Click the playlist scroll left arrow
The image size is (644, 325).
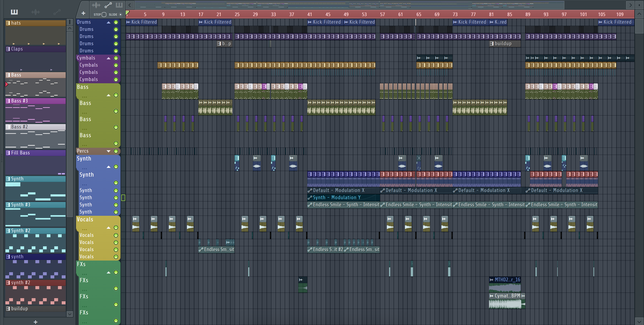[129, 5]
